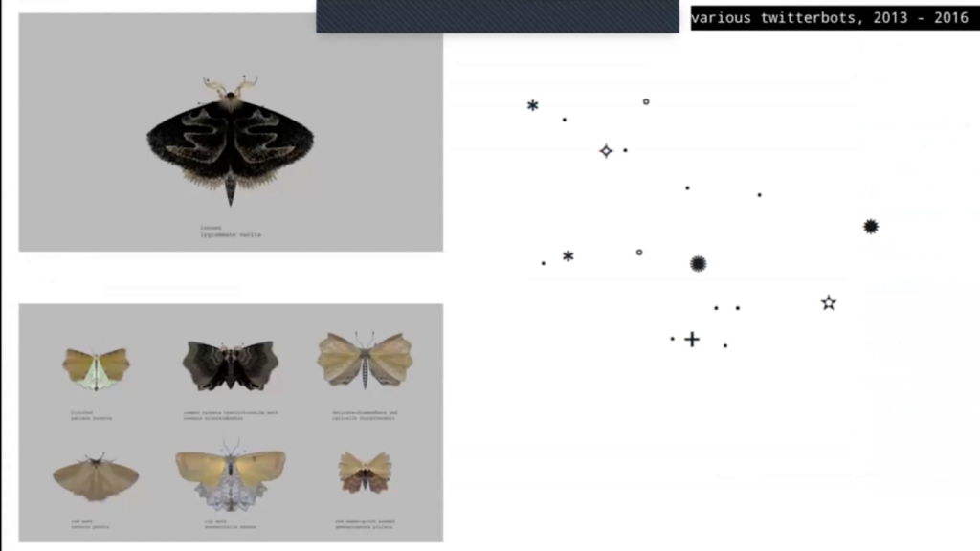
Task: Click the spiky burst above the plus sign
Action: tap(698, 264)
